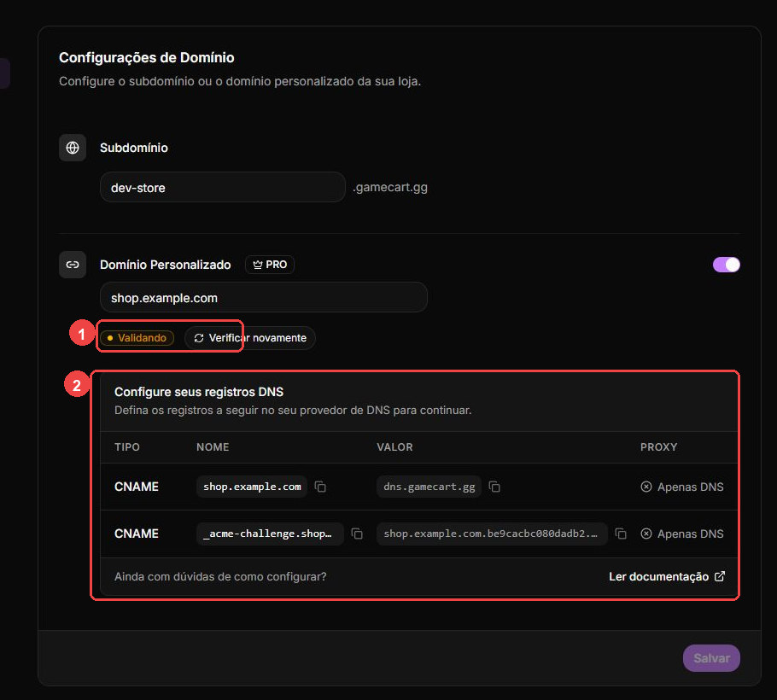Copy the shop.example.com.be9cacbc080dadb2 value

click(x=621, y=534)
